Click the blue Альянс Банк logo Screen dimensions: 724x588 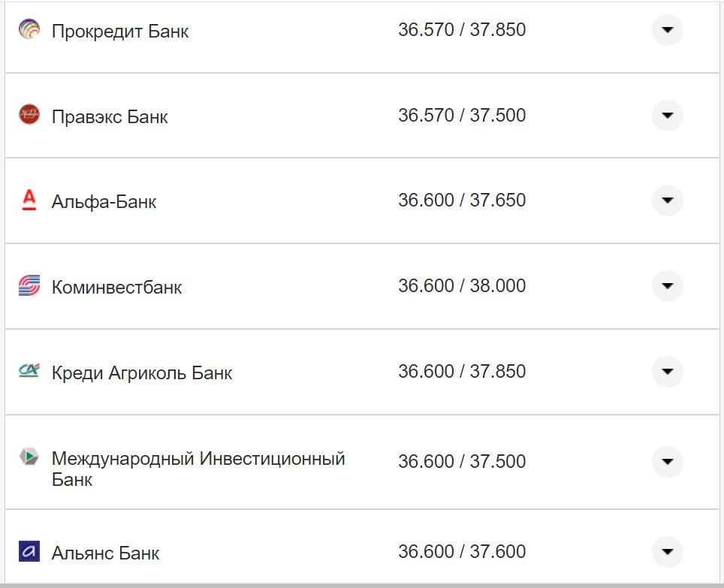click(29, 552)
